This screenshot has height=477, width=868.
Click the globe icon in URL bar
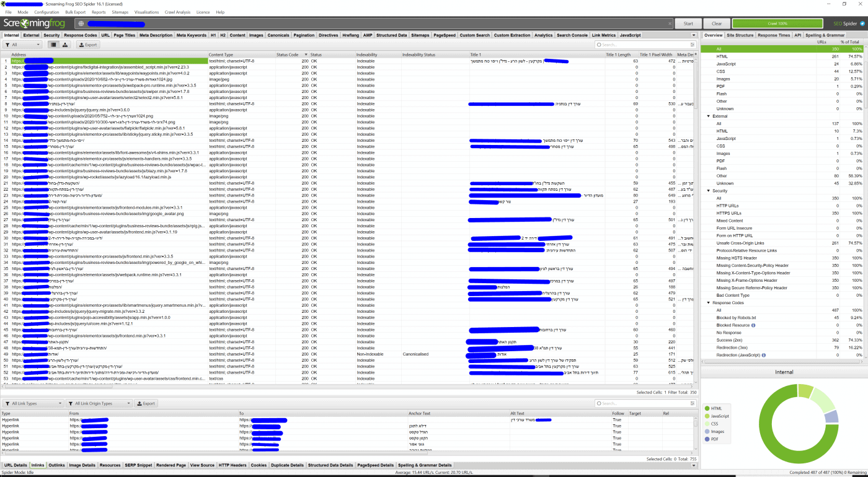(x=81, y=24)
